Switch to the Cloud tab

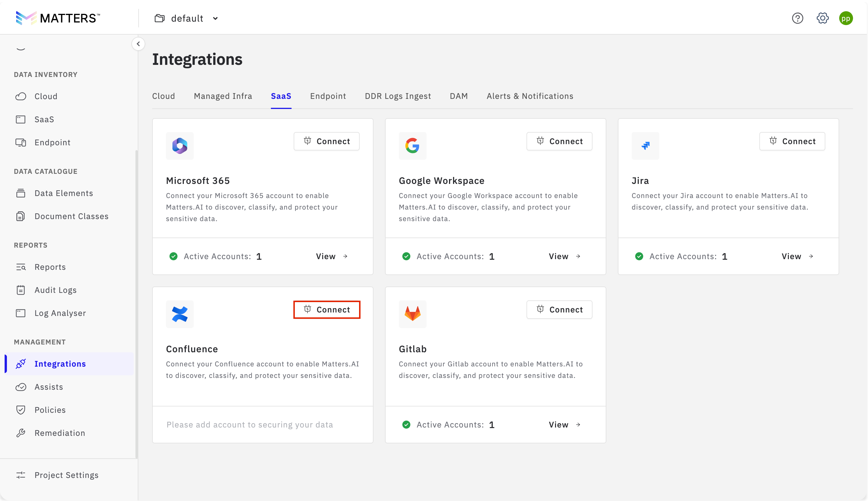[164, 96]
